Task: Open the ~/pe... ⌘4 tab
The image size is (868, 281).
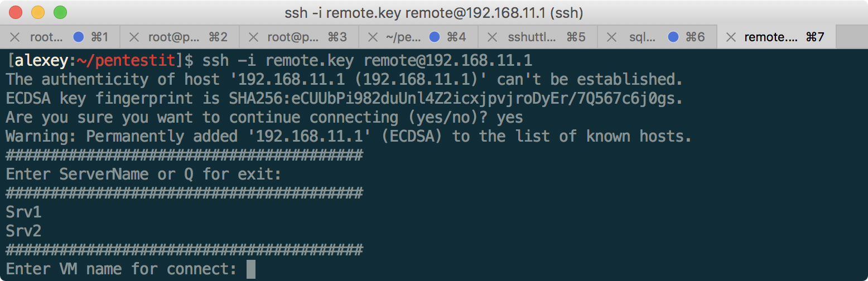Action: tap(403, 37)
